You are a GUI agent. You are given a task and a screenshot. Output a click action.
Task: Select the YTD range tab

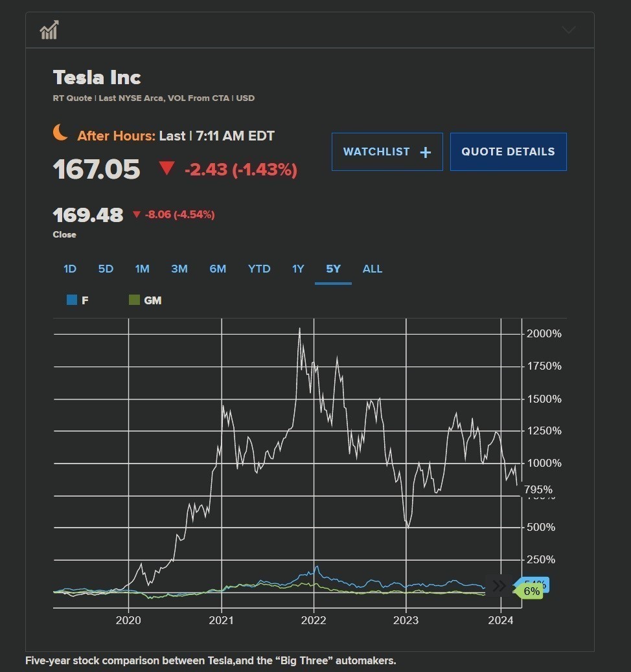pos(259,269)
